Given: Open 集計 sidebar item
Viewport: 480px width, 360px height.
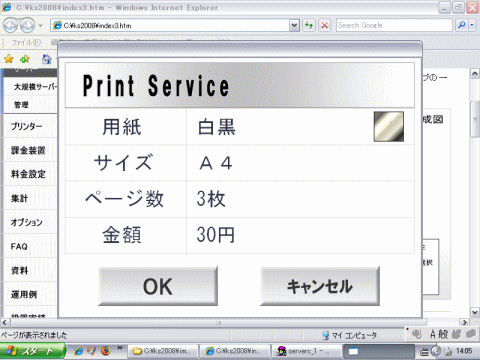Looking at the screenshot, I should (30, 198).
